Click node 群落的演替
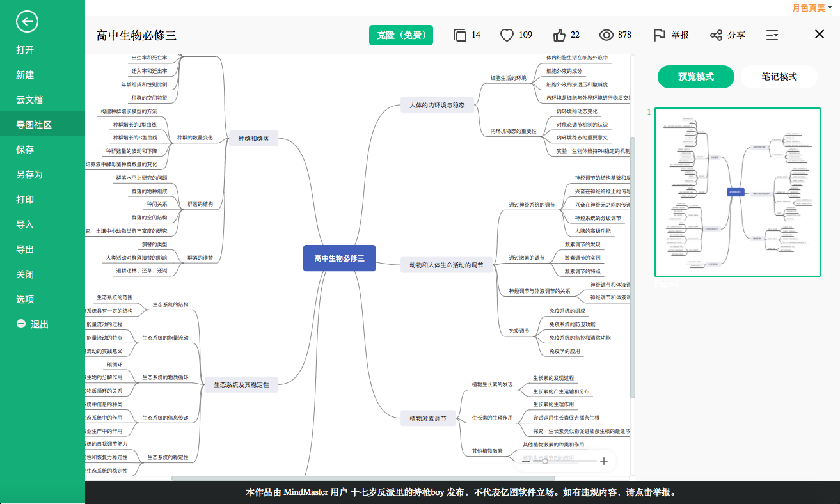The height and width of the screenshot is (504, 840). [200, 258]
